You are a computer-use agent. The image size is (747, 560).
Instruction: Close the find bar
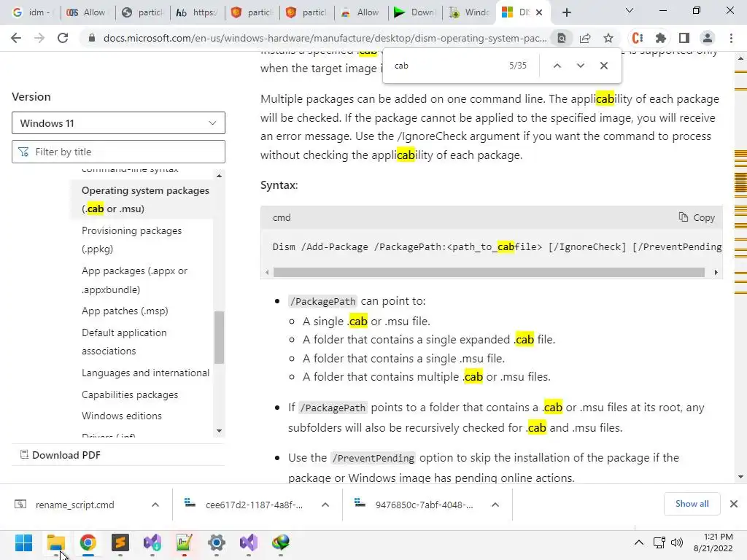point(603,66)
